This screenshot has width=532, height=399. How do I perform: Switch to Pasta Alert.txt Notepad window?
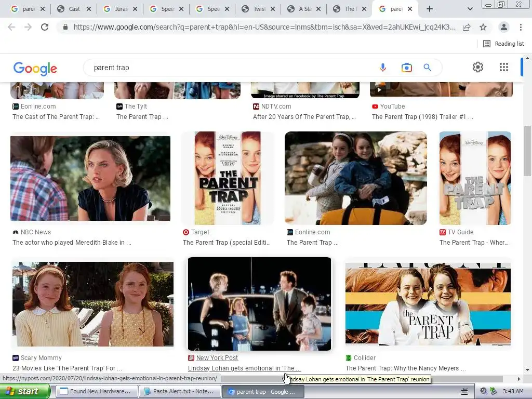[180, 392]
